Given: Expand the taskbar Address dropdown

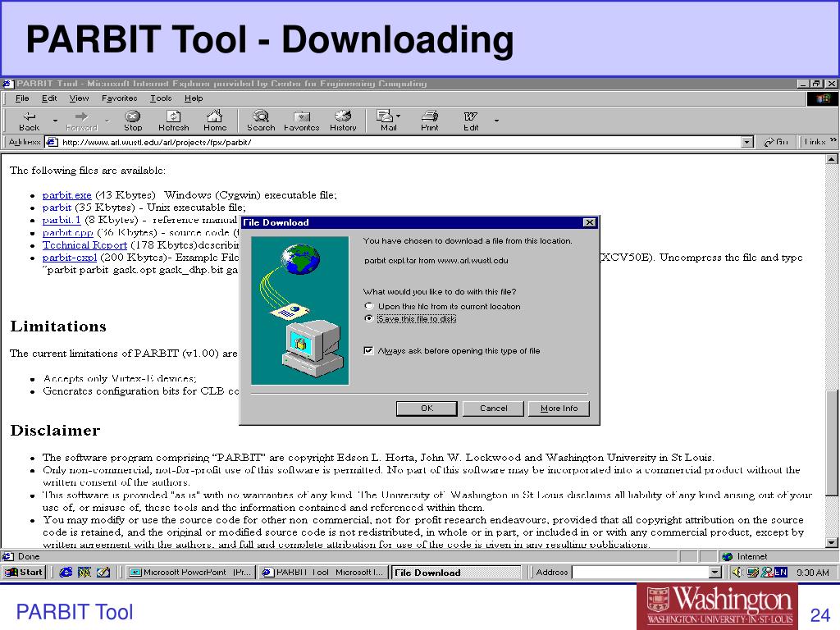Looking at the screenshot, I should click(715, 572).
